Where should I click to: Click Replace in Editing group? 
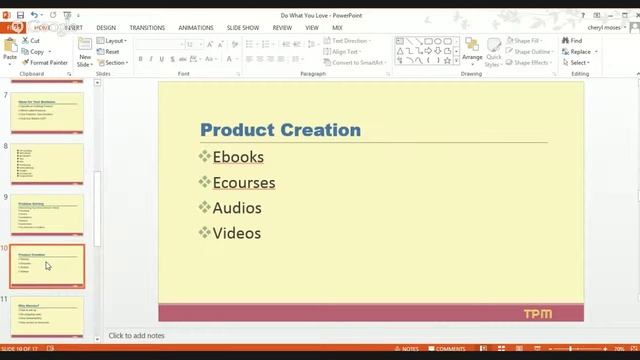(580, 52)
